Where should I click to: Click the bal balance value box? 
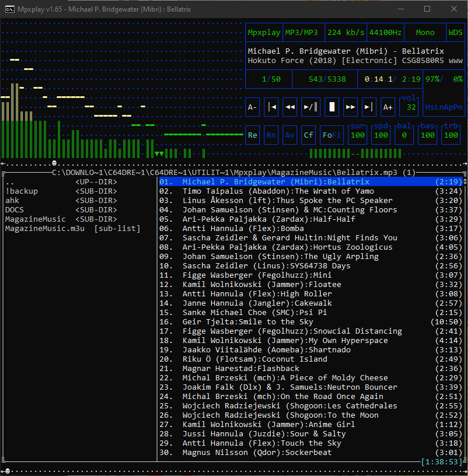tap(404, 135)
